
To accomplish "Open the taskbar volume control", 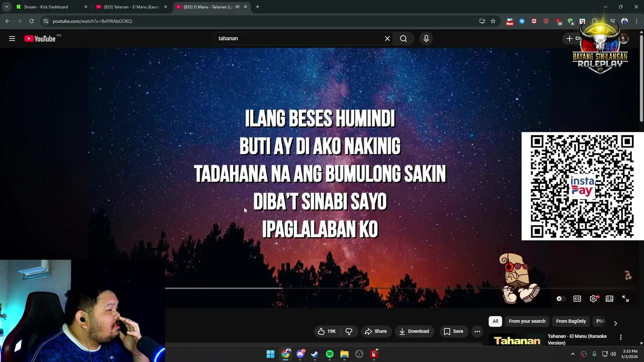I will (613, 354).
